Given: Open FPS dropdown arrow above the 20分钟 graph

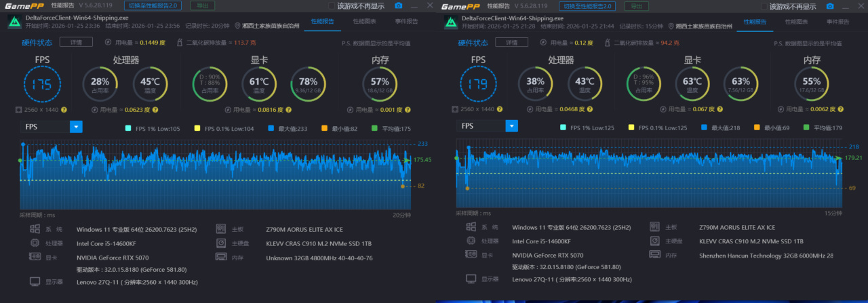Looking at the screenshot, I should 76,126.
